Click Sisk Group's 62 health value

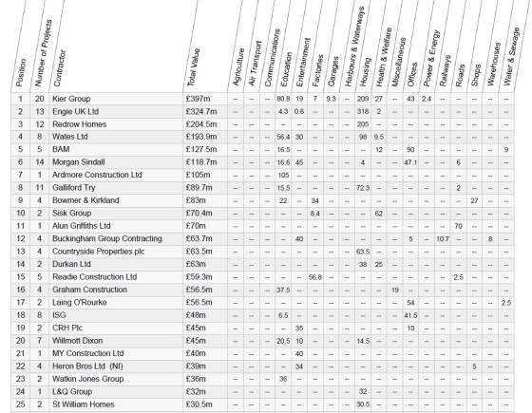click(x=379, y=214)
